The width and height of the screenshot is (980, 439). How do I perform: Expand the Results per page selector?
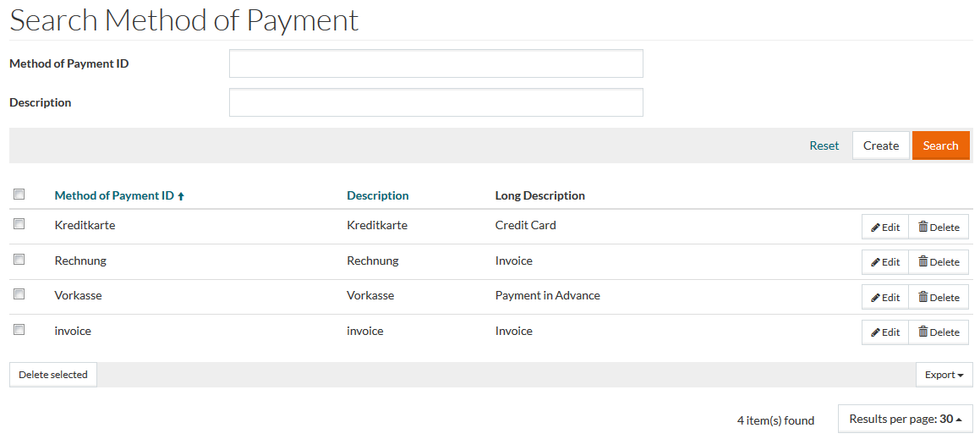(x=905, y=419)
